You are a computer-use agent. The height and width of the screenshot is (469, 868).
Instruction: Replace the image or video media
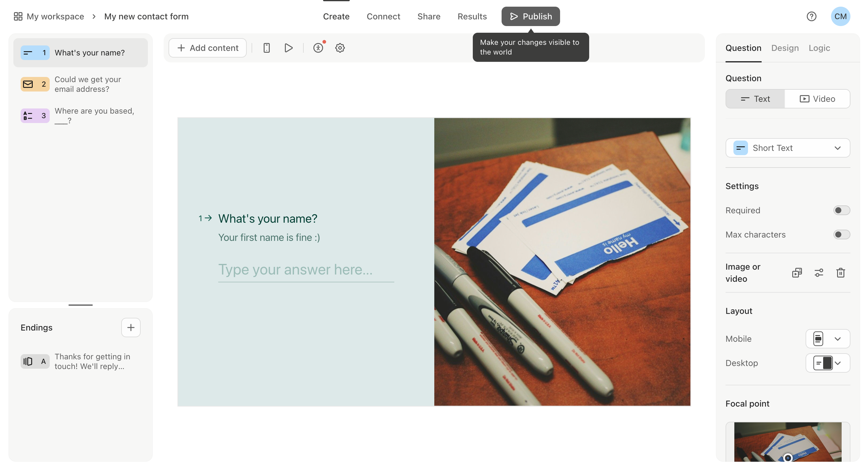point(797,273)
